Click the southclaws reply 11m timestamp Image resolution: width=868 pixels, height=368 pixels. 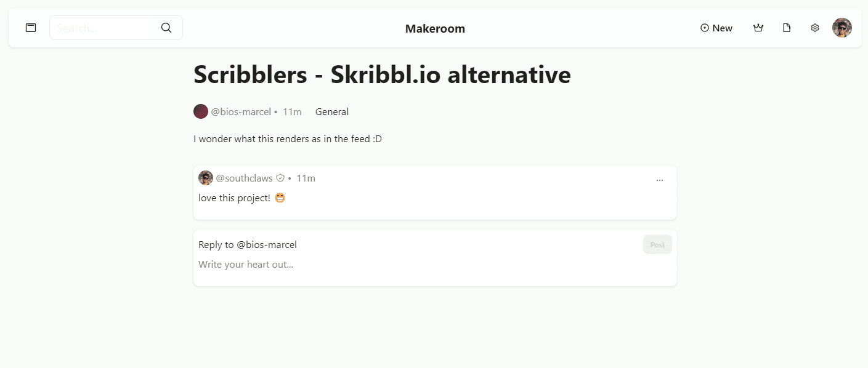[306, 178]
